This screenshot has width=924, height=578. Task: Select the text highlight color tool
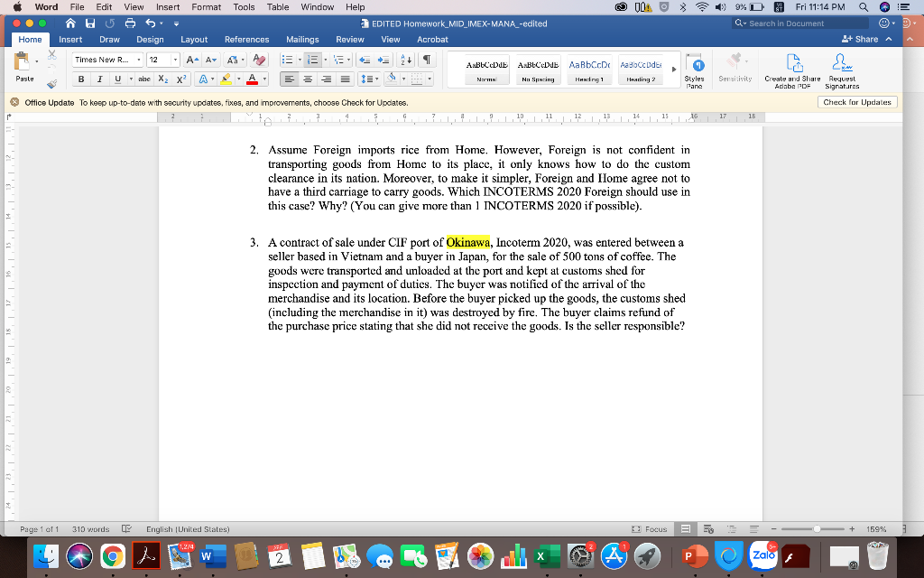(226, 79)
